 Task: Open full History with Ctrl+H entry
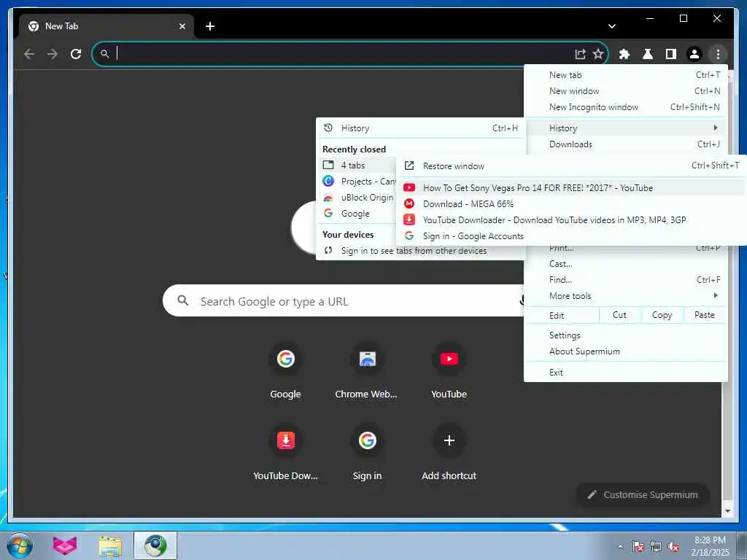tap(421, 128)
